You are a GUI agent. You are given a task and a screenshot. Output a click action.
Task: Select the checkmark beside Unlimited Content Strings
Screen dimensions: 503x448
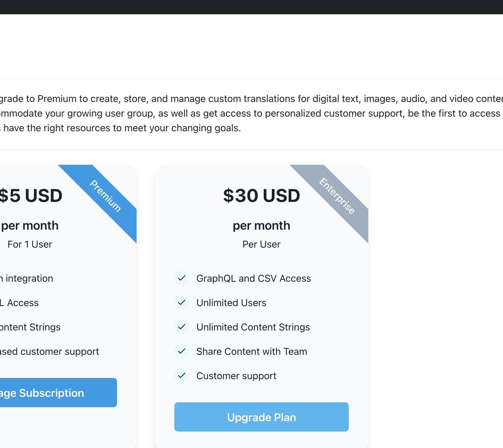[182, 327]
